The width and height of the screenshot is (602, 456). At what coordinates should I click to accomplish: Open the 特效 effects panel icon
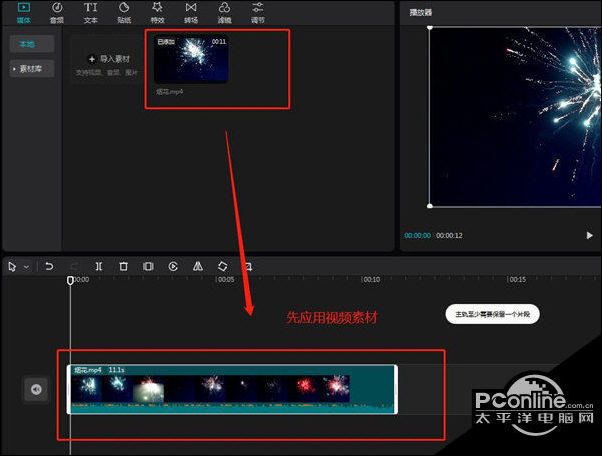(157, 13)
